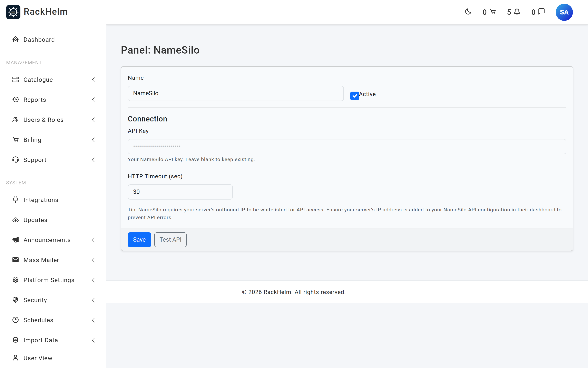Click the Platform Settings gear icon
The image size is (588, 368).
16,280
